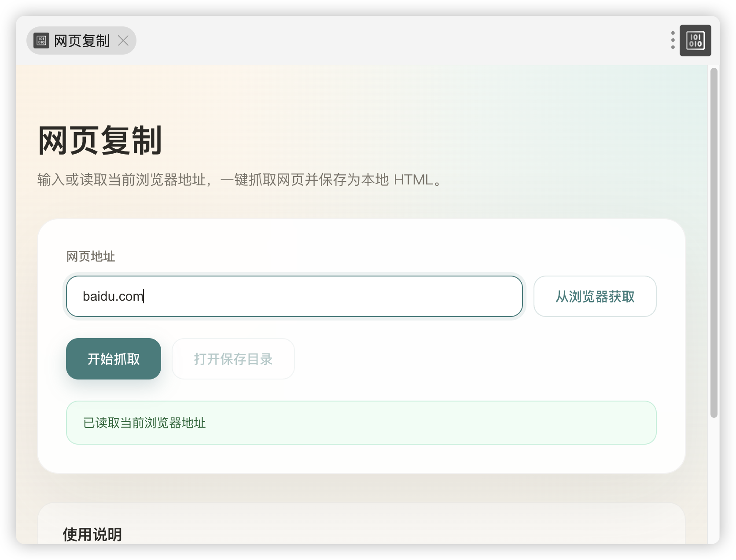Screen dimensions: 736x560
Task: Focus the baidu.com address input field
Action: [x=294, y=296]
